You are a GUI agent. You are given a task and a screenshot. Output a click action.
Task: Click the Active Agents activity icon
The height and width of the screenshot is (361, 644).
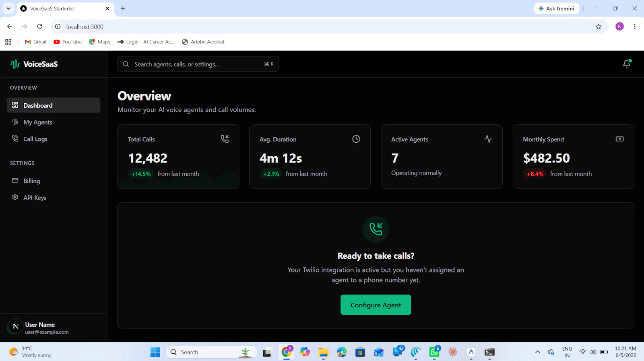click(488, 139)
